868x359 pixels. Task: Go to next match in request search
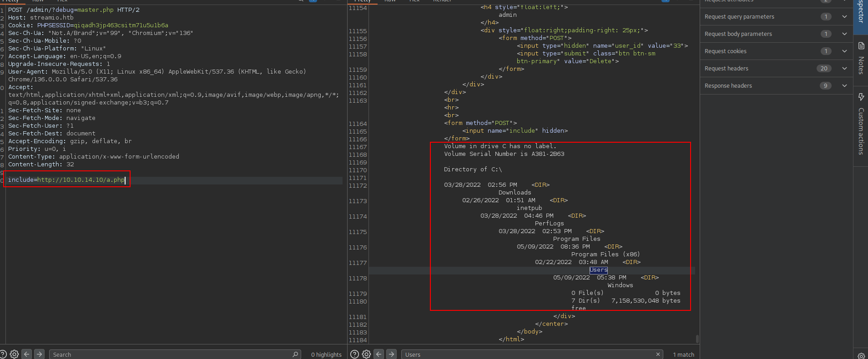click(x=40, y=354)
